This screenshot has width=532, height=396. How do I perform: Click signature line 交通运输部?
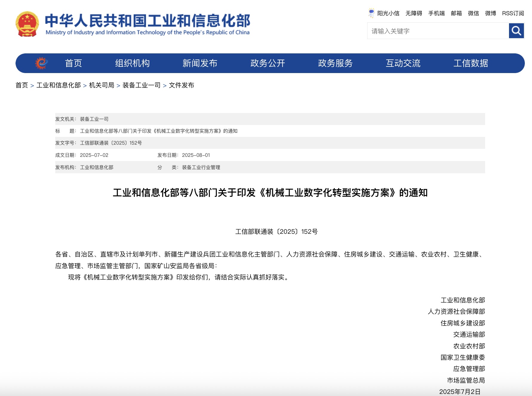(469, 335)
